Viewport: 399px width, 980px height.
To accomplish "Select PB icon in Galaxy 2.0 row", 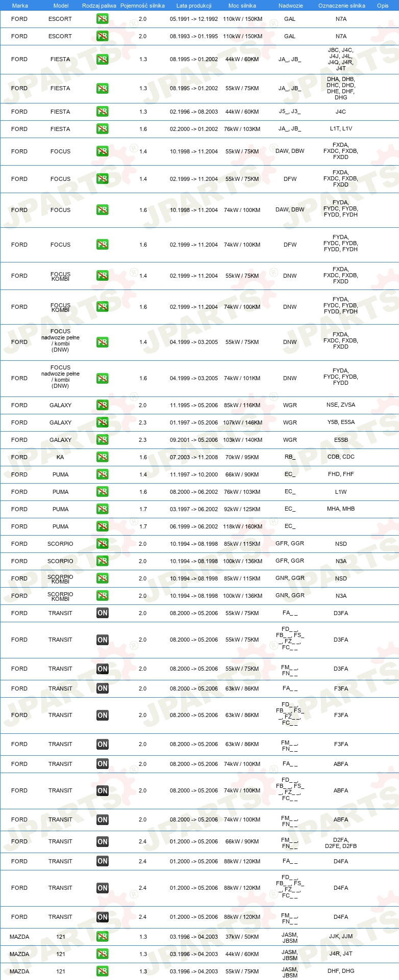I will (103, 405).
